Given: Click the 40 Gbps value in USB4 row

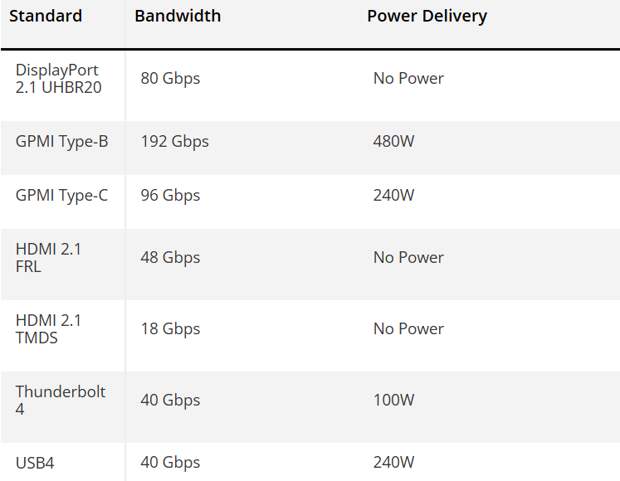Looking at the screenshot, I should (x=170, y=462).
